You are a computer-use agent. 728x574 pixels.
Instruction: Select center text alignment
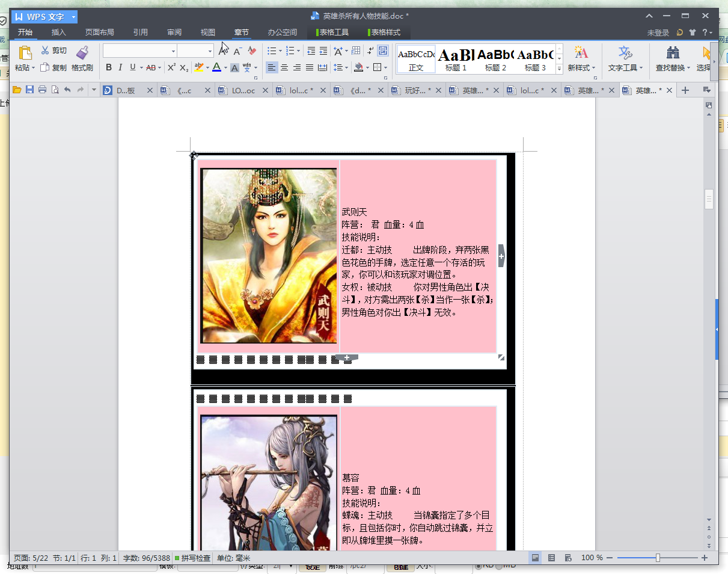pos(284,67)
